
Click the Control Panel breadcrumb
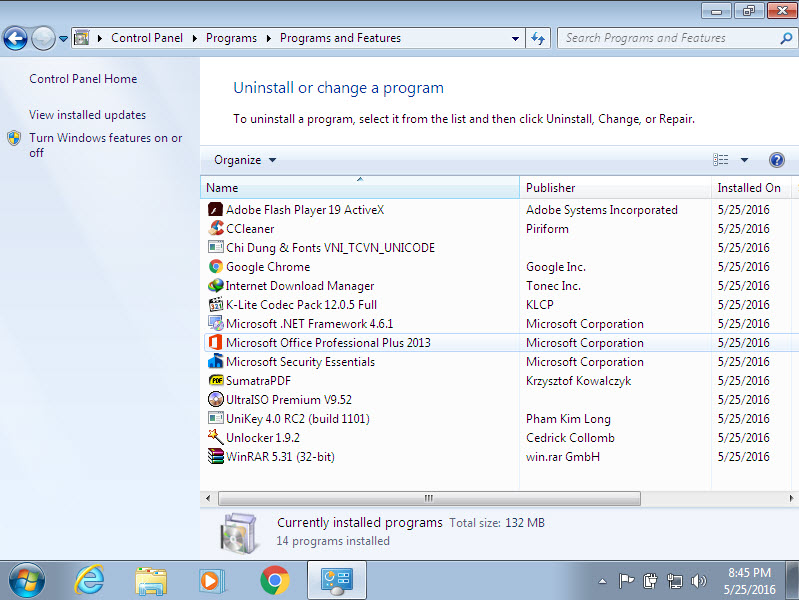point(147,38)
